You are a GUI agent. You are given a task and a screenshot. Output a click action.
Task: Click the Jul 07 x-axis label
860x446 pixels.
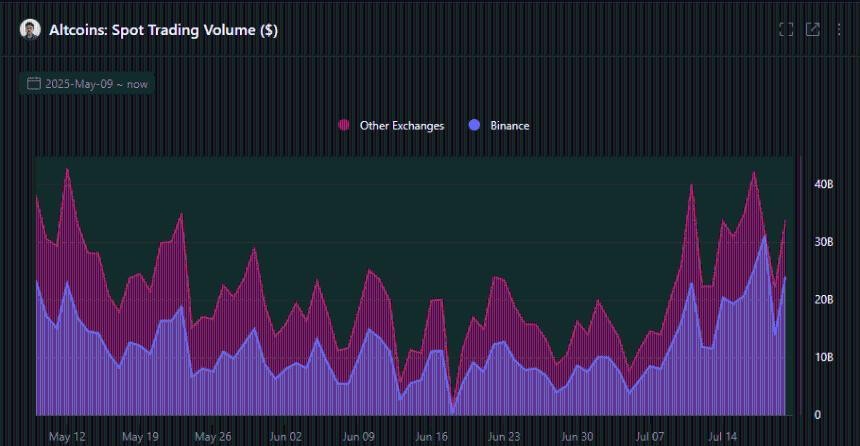coord(650,437)
